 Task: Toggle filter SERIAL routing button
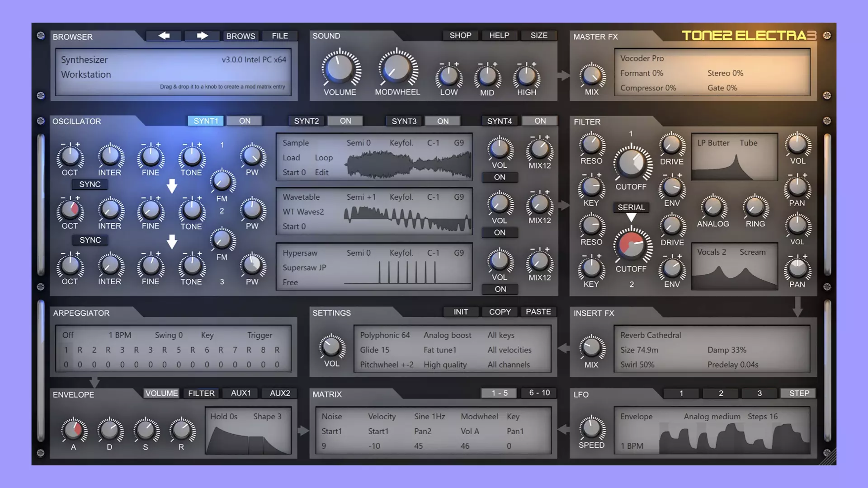click(631, 207)
